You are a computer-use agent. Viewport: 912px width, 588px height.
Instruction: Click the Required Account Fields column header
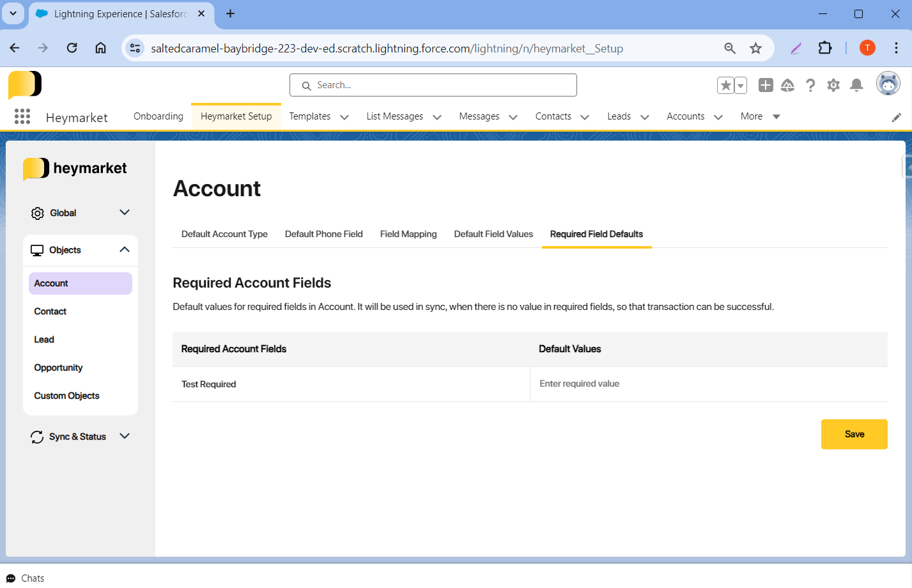click(x=234, y=349)
